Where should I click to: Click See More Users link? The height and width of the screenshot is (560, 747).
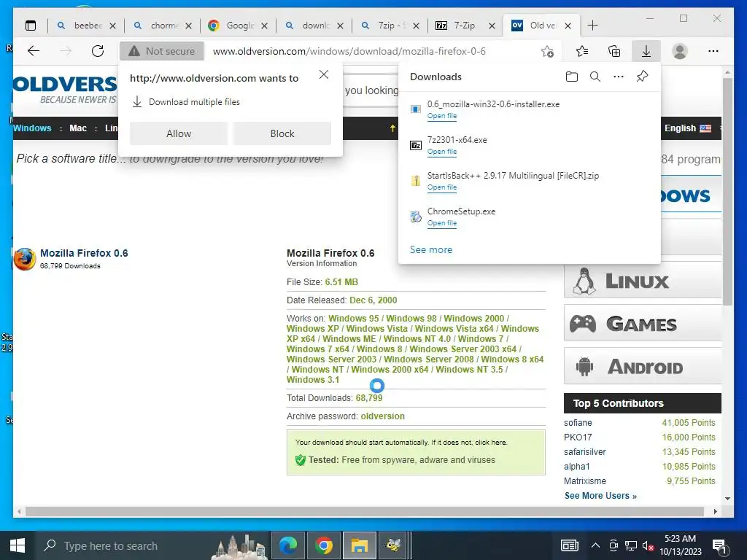tap(600, 496)
